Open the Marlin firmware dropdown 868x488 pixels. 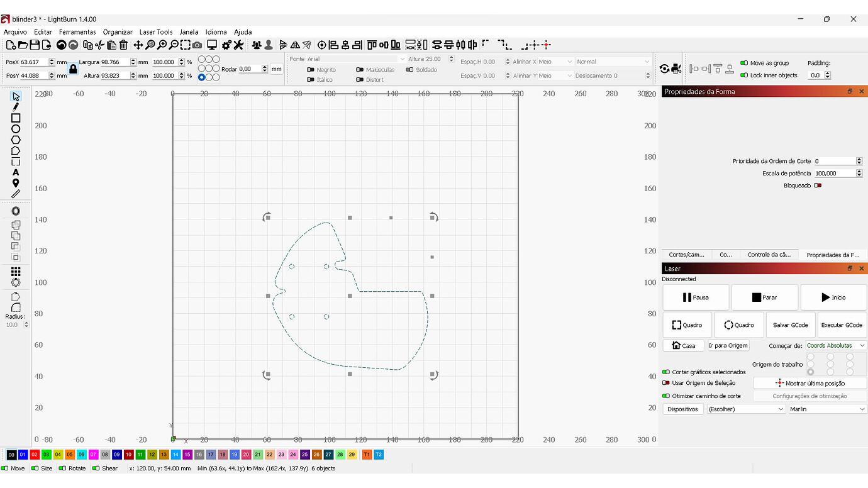pos(828,409)
